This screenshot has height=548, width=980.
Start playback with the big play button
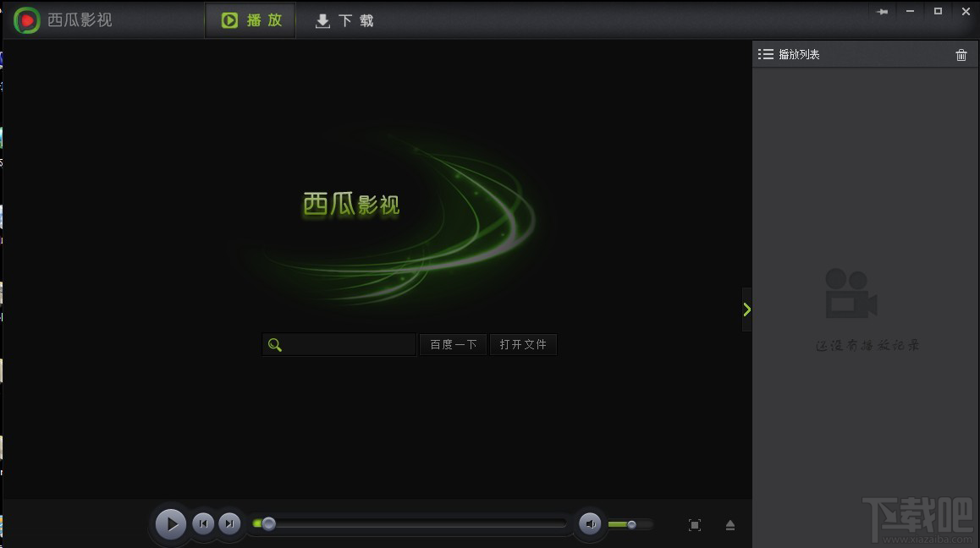click(171, 523)
